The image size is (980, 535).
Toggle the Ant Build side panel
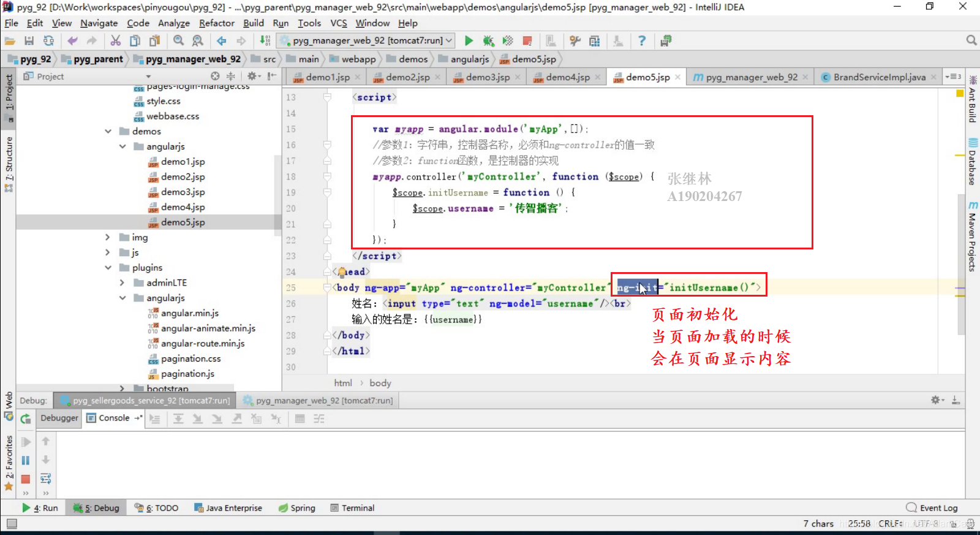[972, 99]
